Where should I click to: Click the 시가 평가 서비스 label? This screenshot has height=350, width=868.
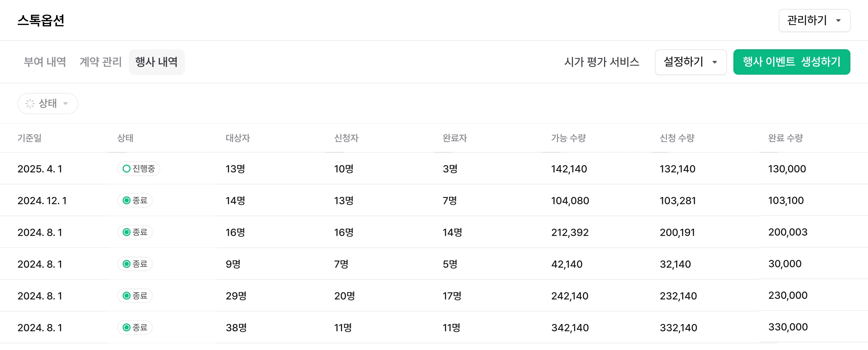pyautogui.click(x=602, y=62)
